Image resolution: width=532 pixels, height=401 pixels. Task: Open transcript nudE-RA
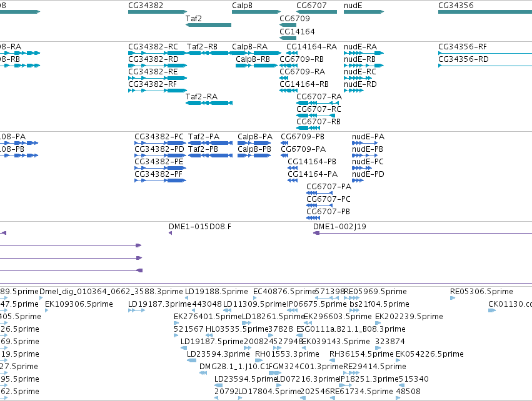(360, 46)
